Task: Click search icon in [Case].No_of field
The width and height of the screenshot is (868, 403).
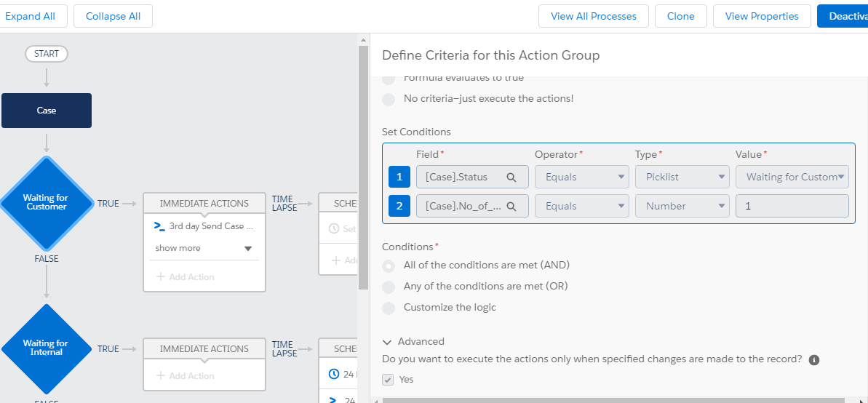Action: click(511, 206)
